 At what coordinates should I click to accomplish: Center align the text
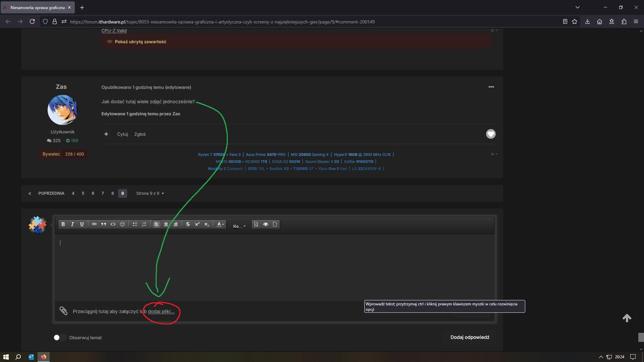coord(166,224)
